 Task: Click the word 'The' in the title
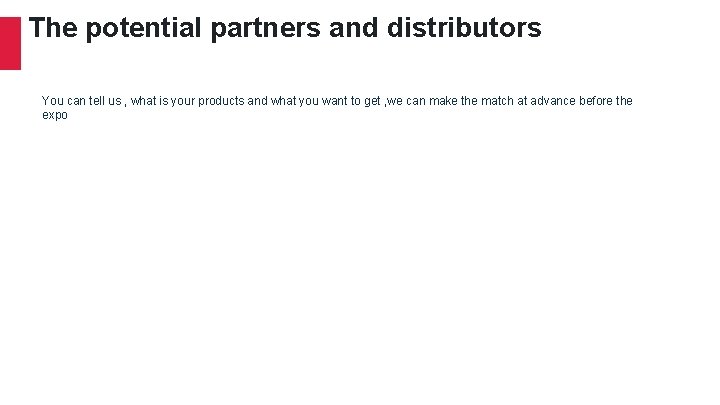click(x=53, y=28)
